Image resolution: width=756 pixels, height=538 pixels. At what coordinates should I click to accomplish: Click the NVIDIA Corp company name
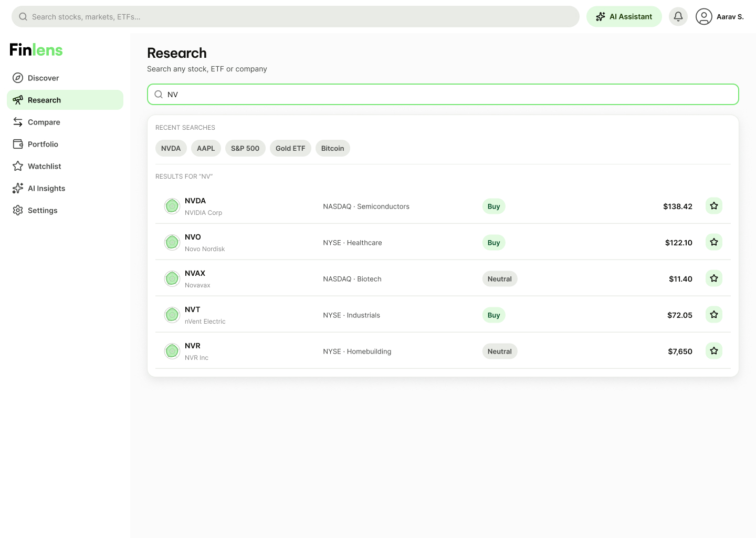(204, 213)
